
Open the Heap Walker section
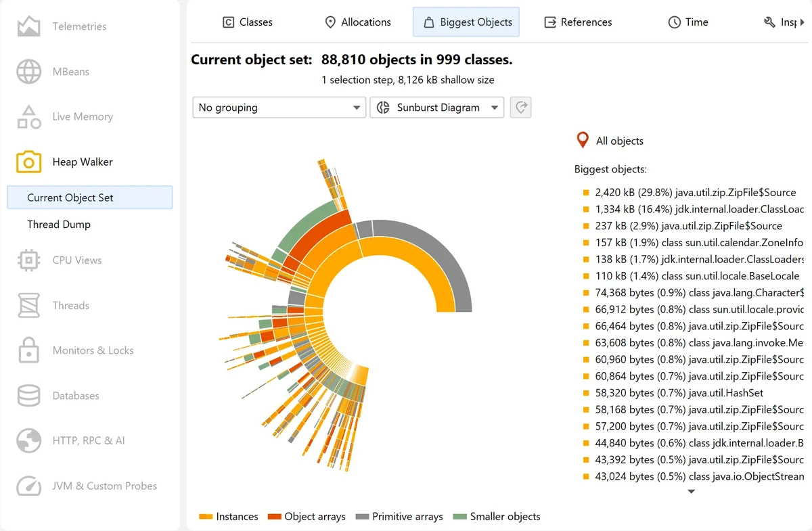tap(90, 162)
